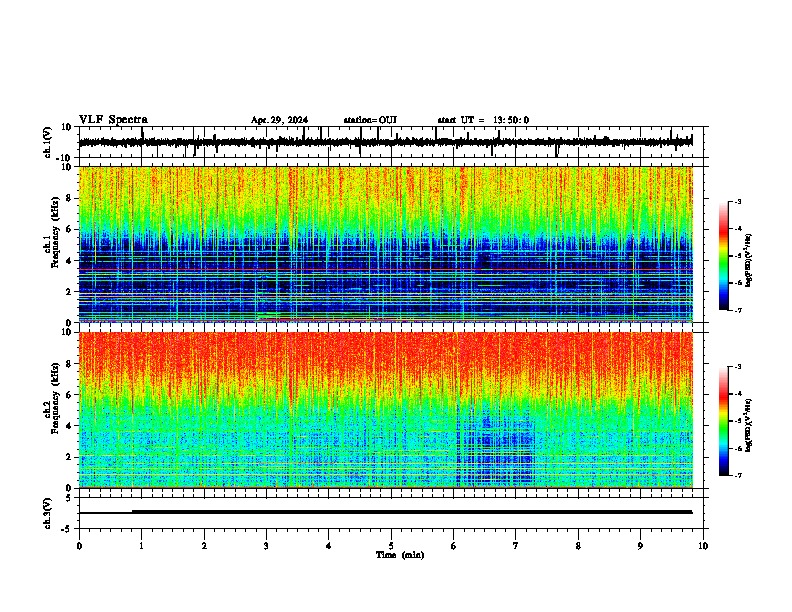Click the station=OUI label
This screenshot has width=792, height=612.
370,120
